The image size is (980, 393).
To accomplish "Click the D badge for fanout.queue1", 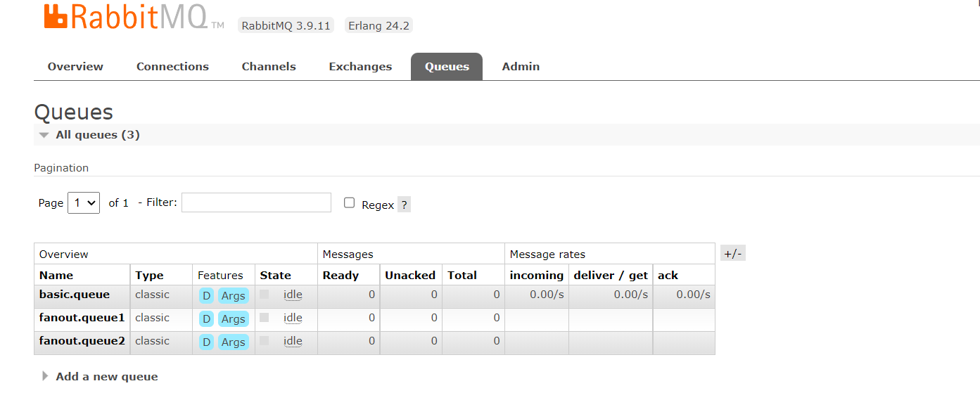I will click(206, 319).
